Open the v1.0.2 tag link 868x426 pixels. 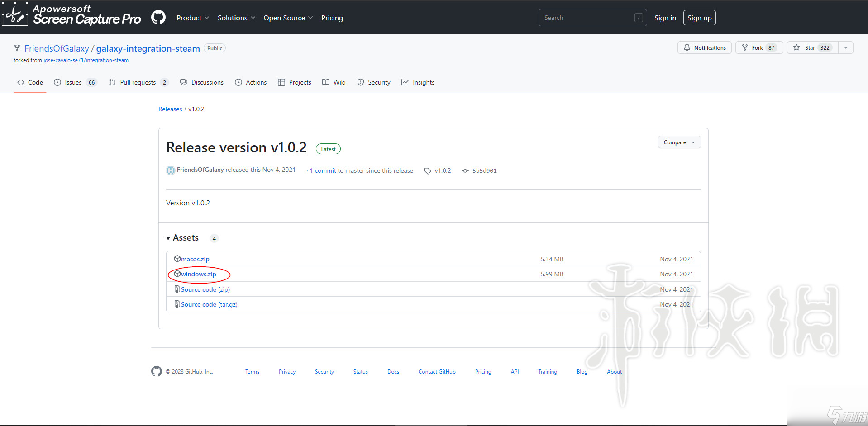(438, 170)
